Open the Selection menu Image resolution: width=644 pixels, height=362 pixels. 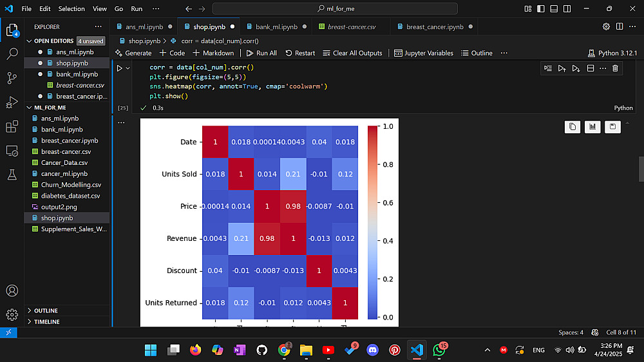pos(71,8)
